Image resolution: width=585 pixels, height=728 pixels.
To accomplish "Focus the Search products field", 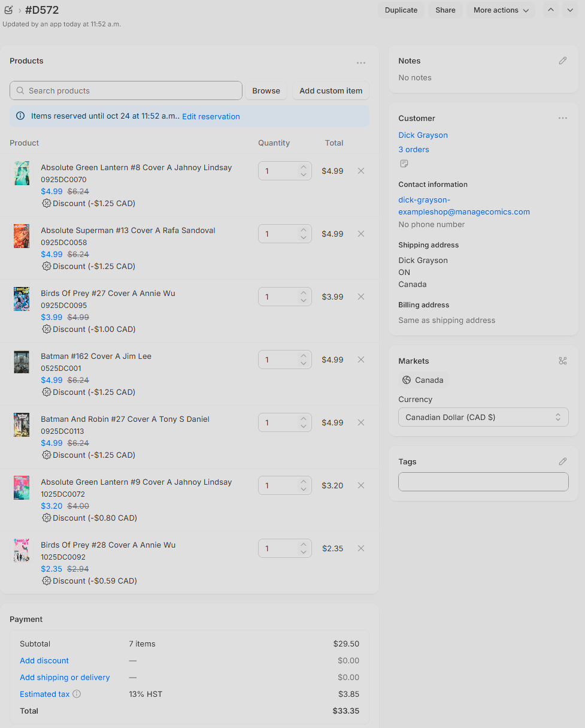I will 126,90.
